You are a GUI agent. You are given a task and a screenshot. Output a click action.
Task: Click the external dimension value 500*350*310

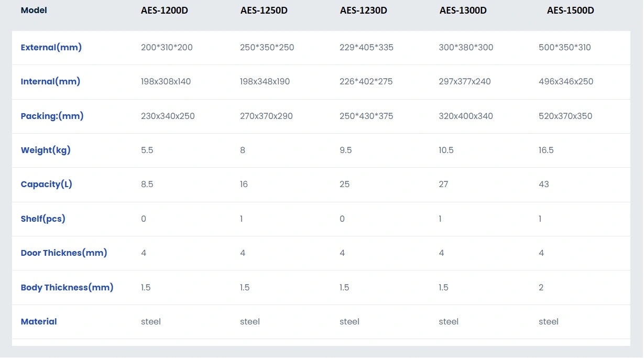tap(564, 48)
